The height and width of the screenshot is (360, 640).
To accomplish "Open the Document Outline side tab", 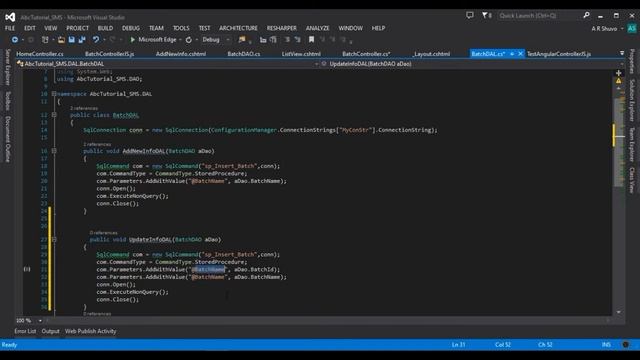I will (7, 139).
